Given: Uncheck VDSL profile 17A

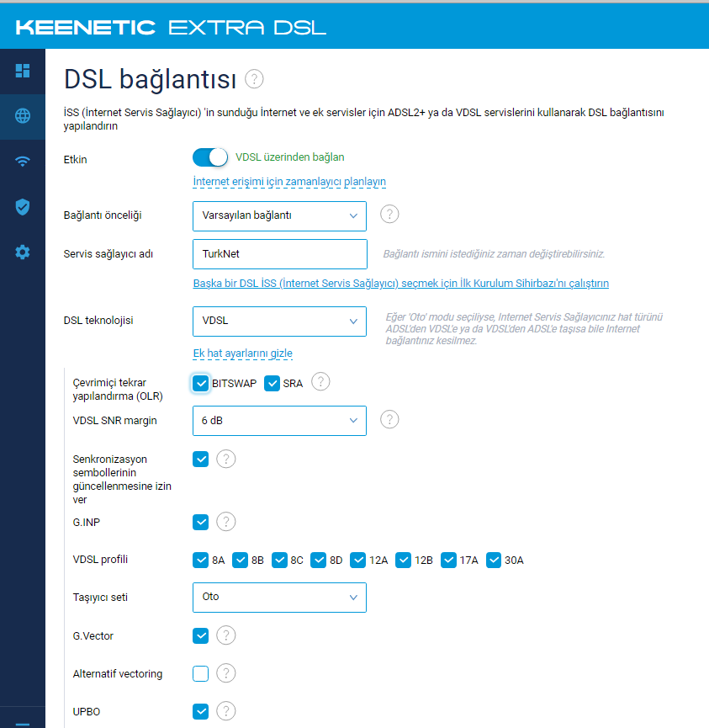Looking at the screenshot, I should 448,560.
